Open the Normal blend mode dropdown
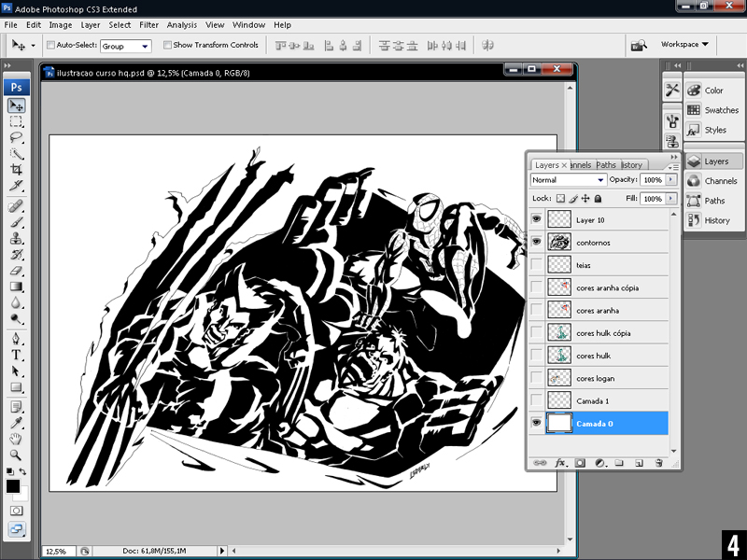 (x=569, y=180)
